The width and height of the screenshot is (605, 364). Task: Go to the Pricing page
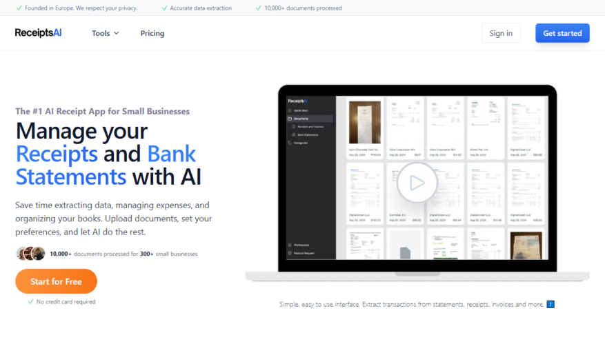(x=152, y=33)
